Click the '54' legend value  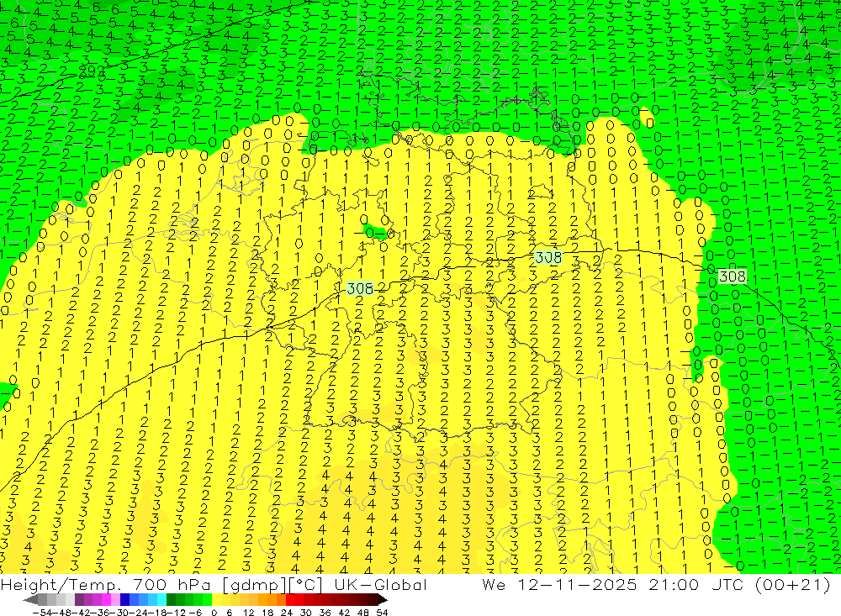pos(382,612)
